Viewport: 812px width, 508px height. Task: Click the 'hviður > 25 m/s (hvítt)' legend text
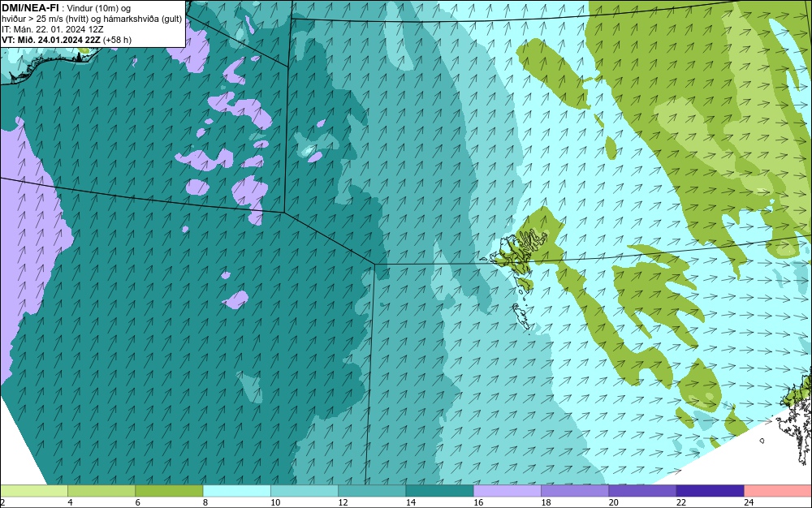tap(45, 19)
